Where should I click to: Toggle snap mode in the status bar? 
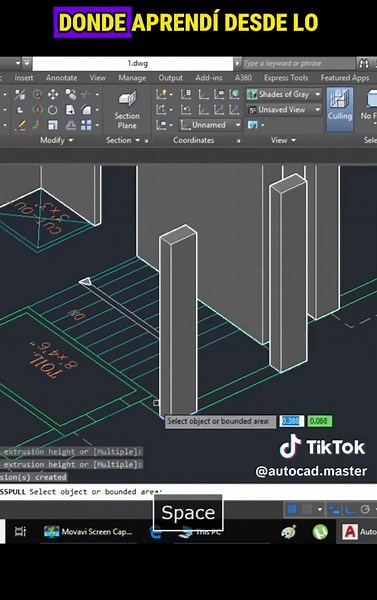(x=307, y=509)
